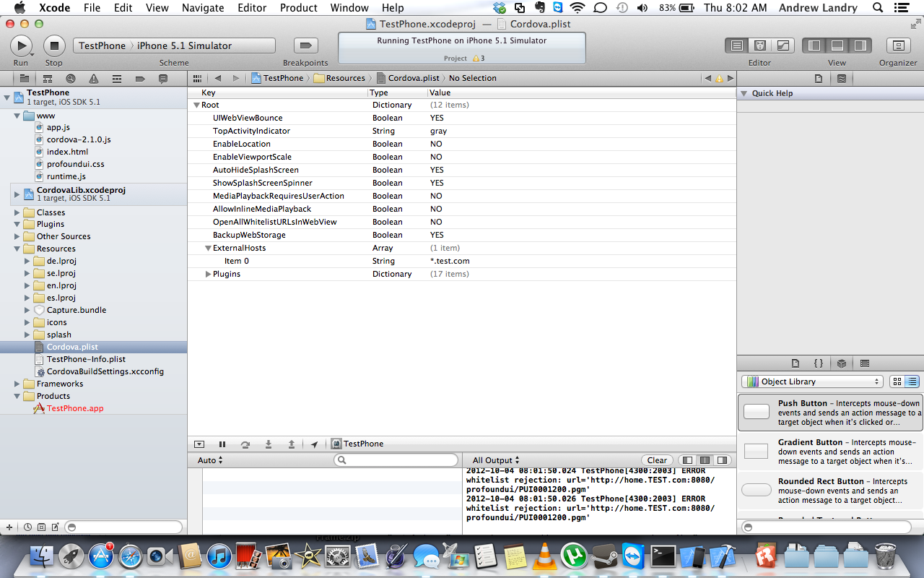
Task: Click the jump bar warning issue icon
Action: point(719,78)
